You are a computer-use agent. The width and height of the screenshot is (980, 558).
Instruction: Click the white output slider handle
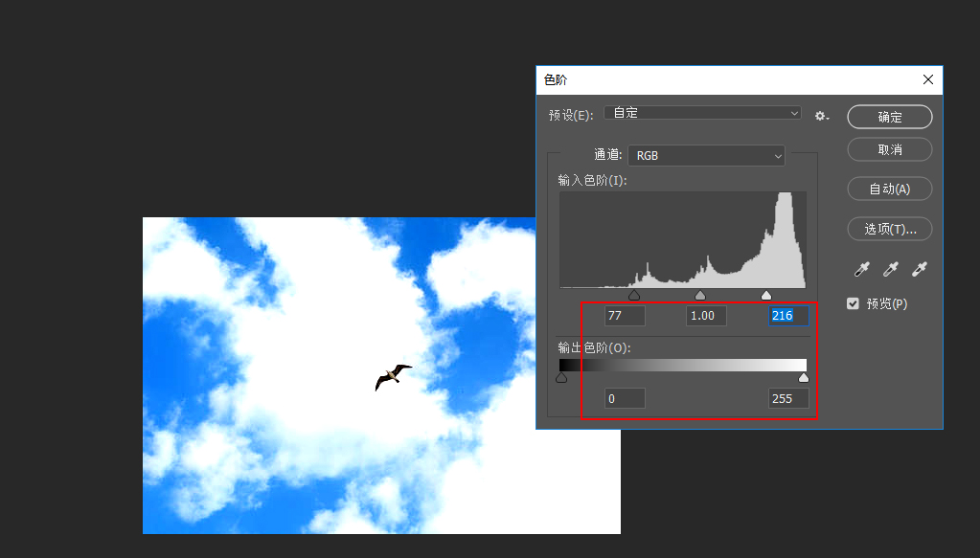[x=803, y=377]
